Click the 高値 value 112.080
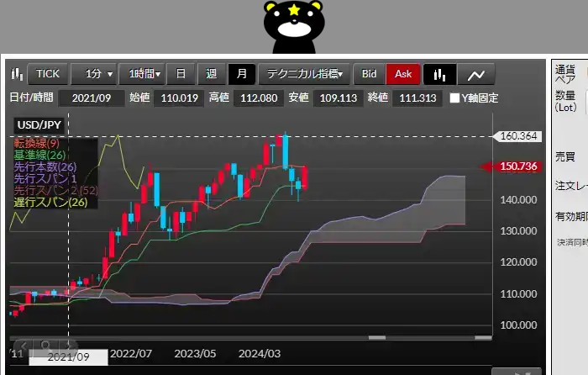Image resolution: width=588 pixels, height=375 pixels. [259, 98]
